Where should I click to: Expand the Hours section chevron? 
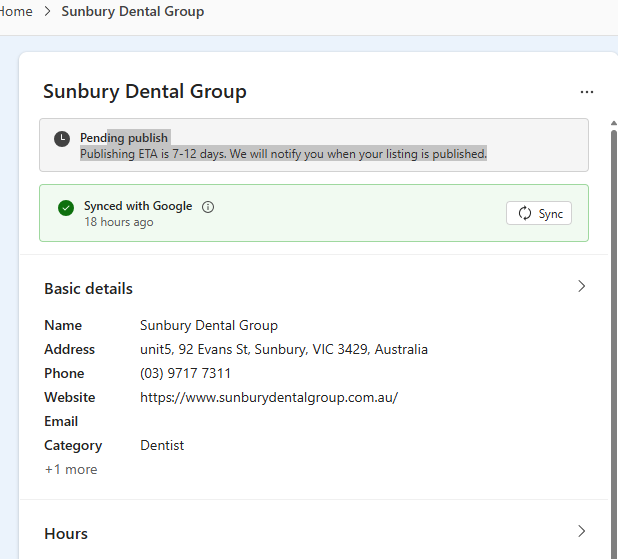581,531
